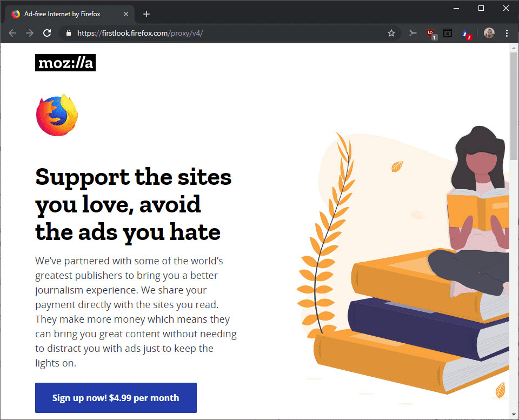Go forward to the next page
Image resolution: width=519 pixels, height=420 pixels.
coord(30,33)
